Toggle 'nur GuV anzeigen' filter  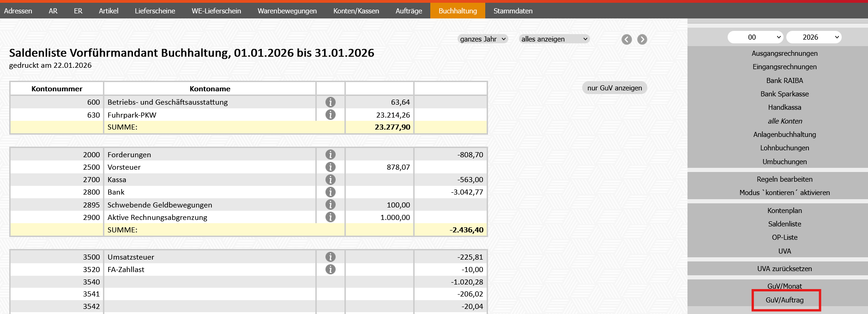(x=614, y=88)
